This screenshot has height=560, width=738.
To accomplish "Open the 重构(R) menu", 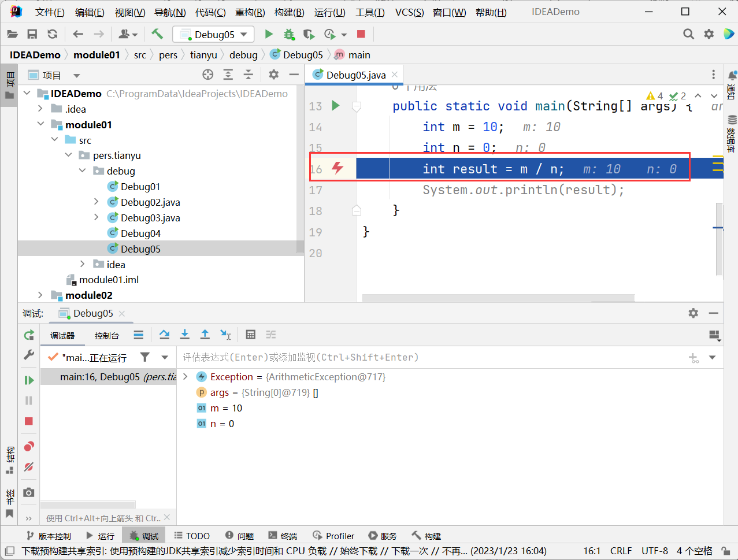I will tap(250, 12).
